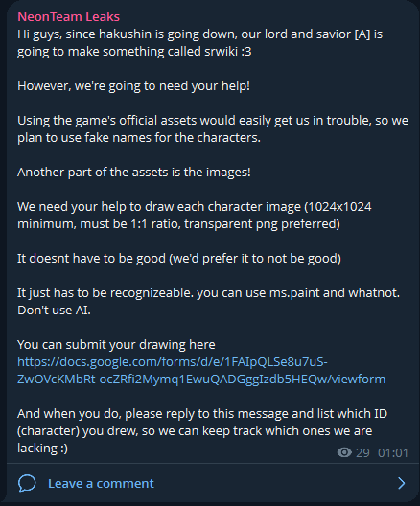Viewport: 420px width, 506px height.
Task: Click the text 'Don't use AI.'
Action: (54, 310)
